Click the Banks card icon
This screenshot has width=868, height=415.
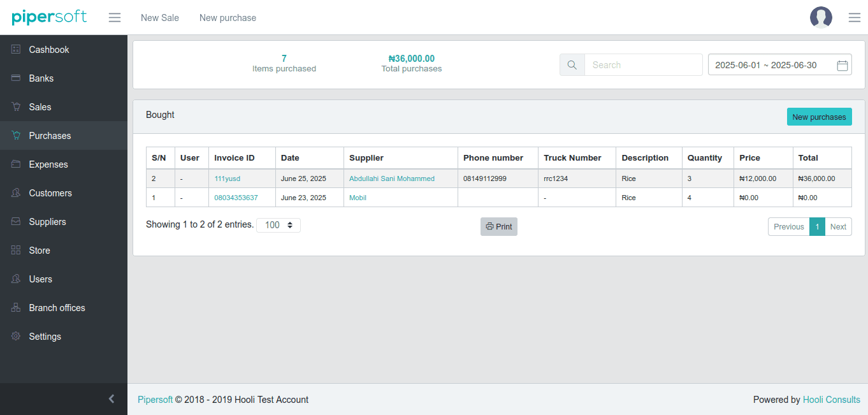16,78
